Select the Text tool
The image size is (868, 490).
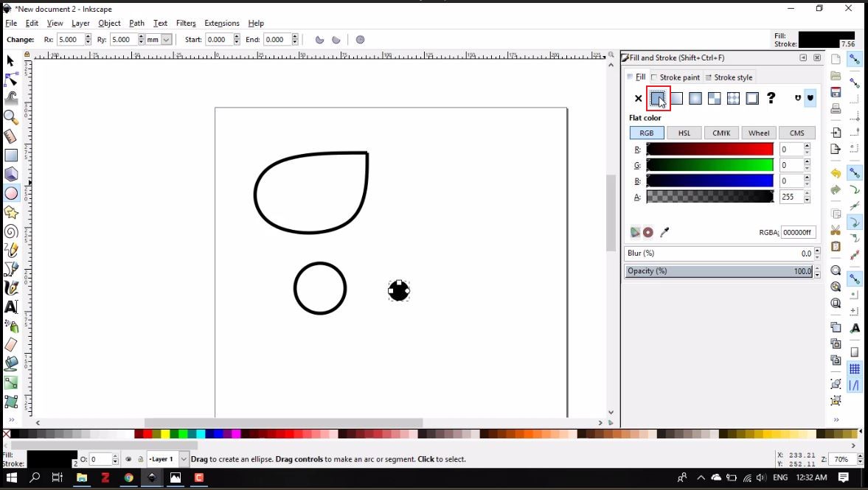click(11, 307)
